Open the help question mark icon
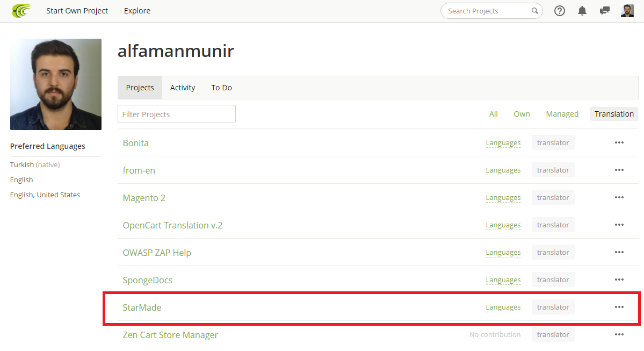Image resolution: width=644 pixels, height=351 pixels. click(559, 11)
